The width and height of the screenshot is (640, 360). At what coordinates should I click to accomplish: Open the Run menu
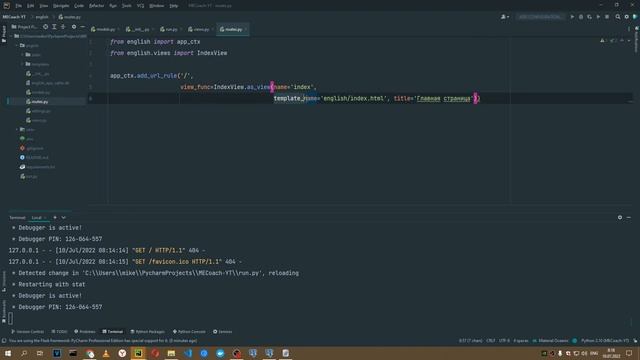point(113,6)
